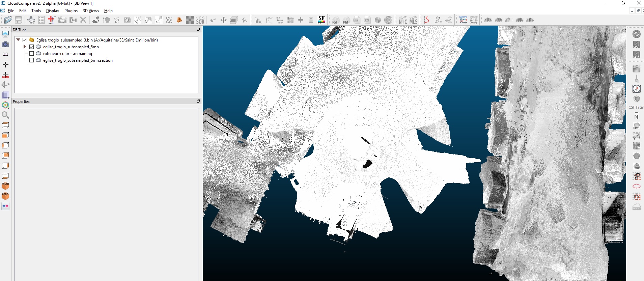This screenshot has height=281, width=644.
Task: Click the red cross trace polyline tool
Action: tap(51, 20)
